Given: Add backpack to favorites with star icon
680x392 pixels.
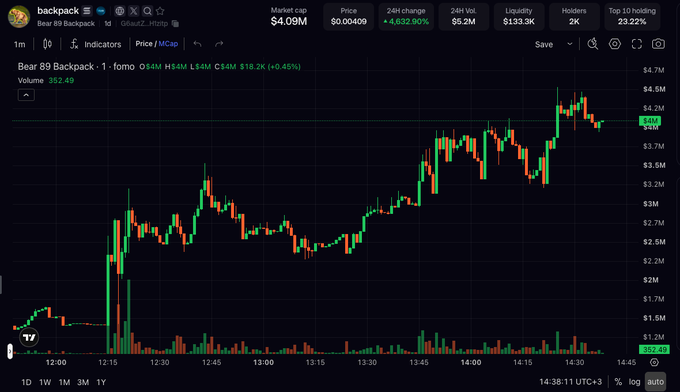Looking at the screenshot, I should click(160, 11).
